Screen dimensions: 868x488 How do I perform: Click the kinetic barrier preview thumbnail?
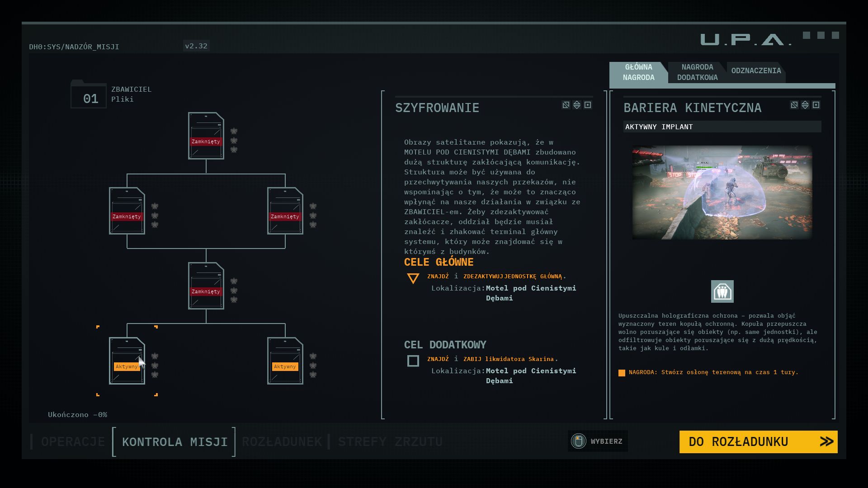pyautogui.click(x=722, y=192)
